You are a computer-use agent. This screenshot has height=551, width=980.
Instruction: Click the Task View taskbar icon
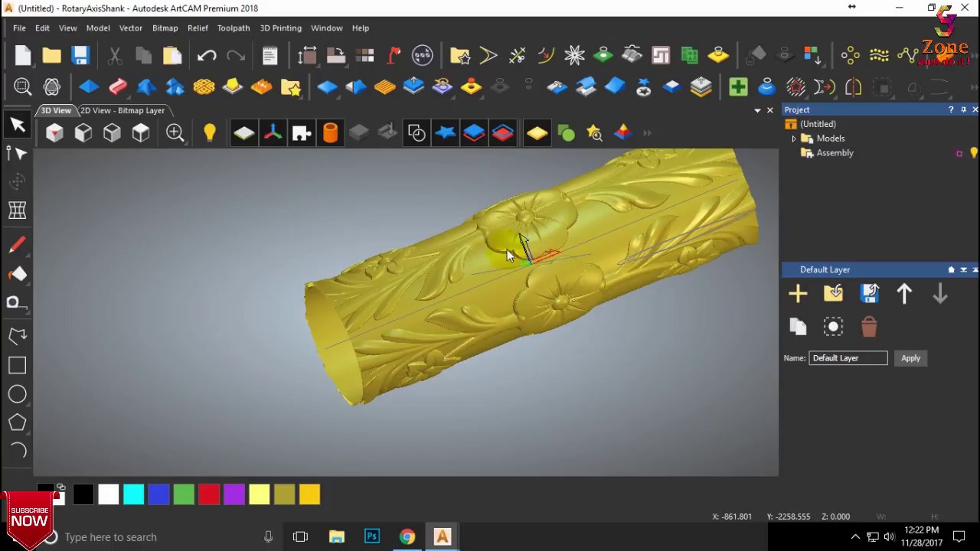(x=300, y=536)
